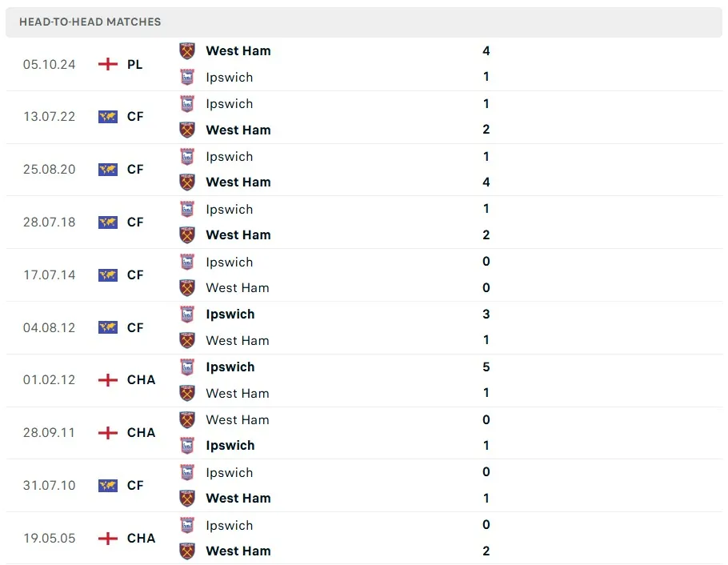Open West Ham team link in 13.07.22 match
Viewport: 728px width, 565px height.
pos(238,130)
